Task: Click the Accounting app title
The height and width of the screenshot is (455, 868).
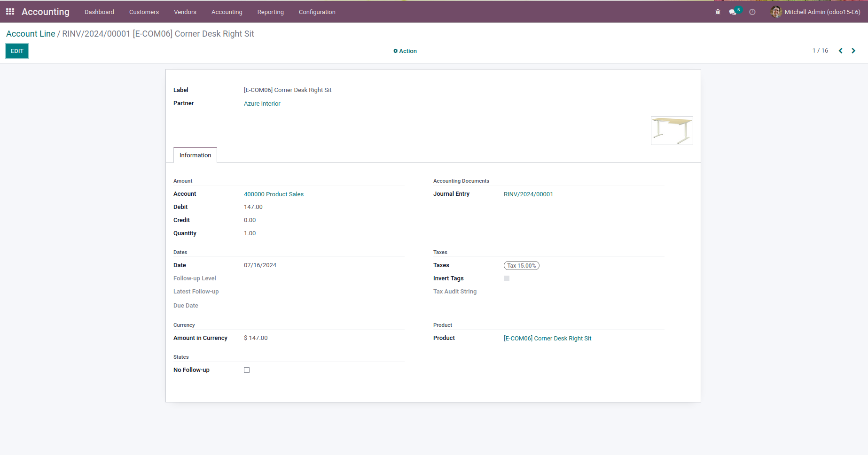Action: click(x=46, y=12)
